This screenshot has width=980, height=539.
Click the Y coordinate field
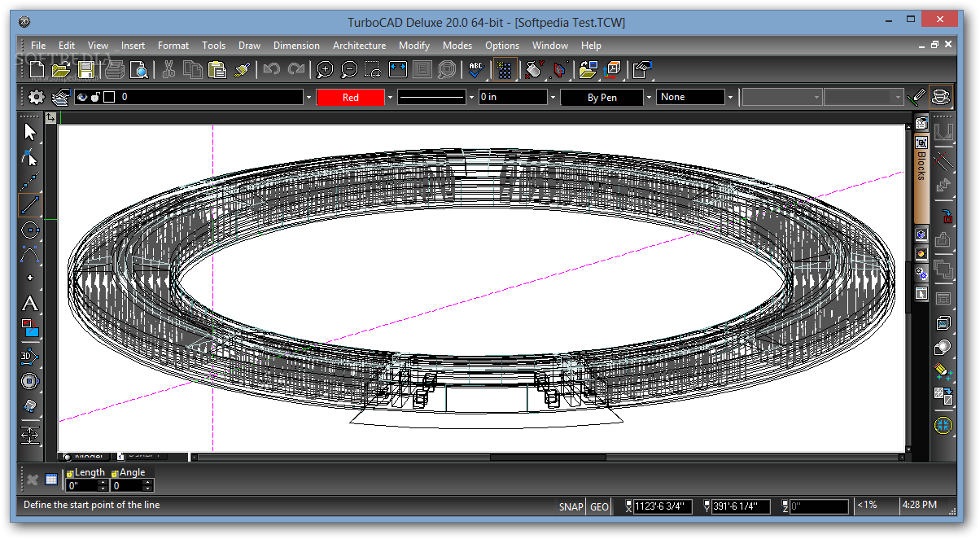coord(741,506)
